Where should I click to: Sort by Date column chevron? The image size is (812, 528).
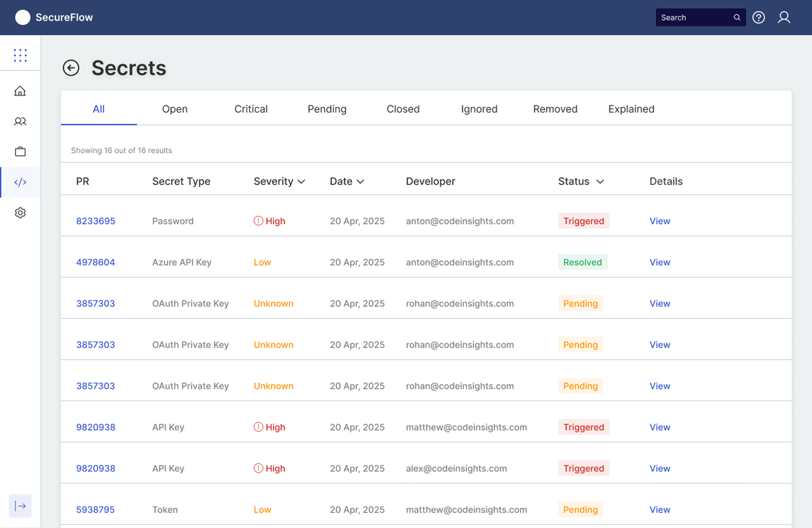coord(360,181)
